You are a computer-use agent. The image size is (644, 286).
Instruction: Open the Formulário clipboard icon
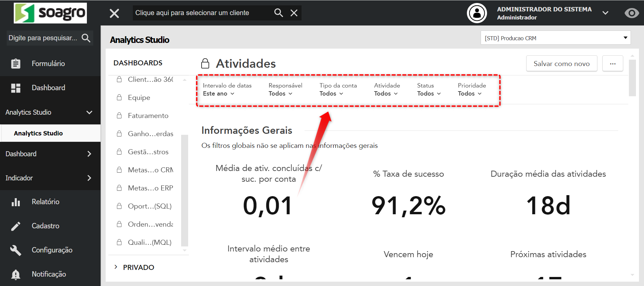pyautogui.click(x=16, y=63)
